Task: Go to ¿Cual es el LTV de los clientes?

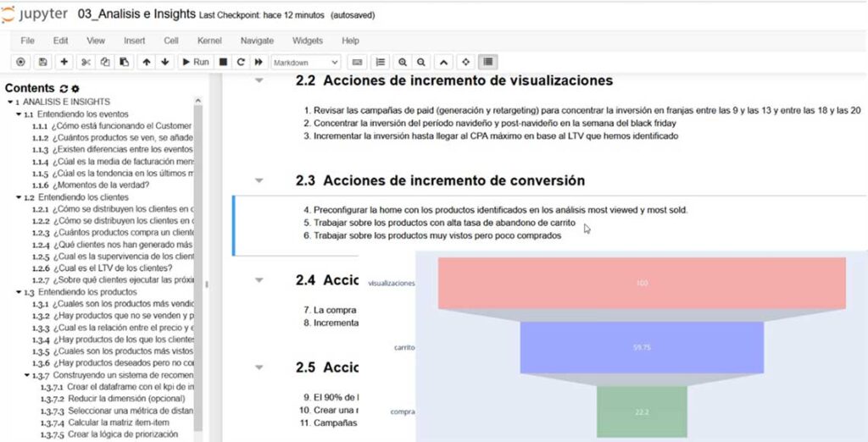Action: pos(113,268)
